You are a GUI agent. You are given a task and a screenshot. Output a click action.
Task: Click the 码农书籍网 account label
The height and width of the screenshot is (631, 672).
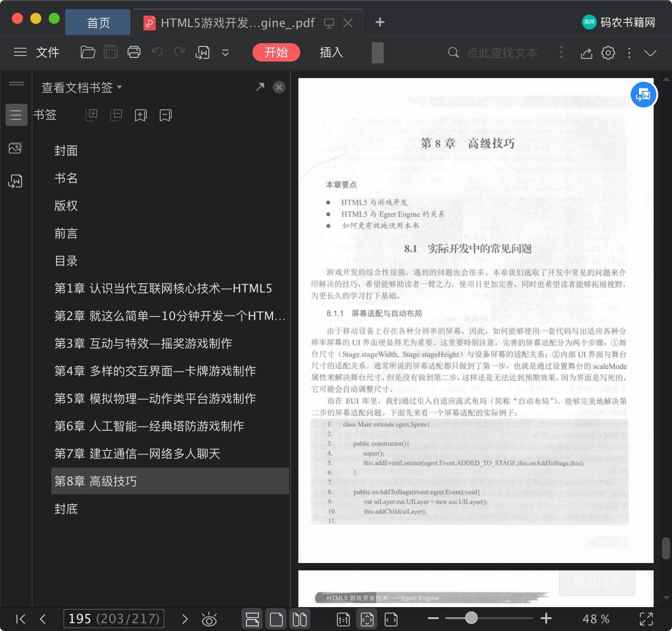click(x=628, y=23)
